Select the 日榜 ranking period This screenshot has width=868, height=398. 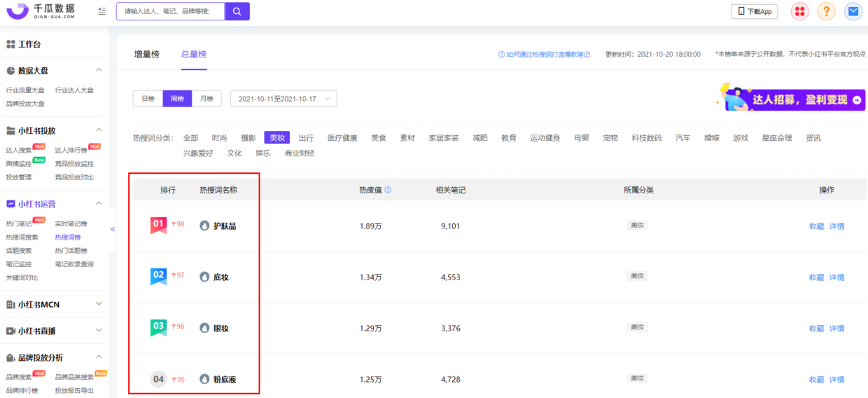click(x=148, y=99)
